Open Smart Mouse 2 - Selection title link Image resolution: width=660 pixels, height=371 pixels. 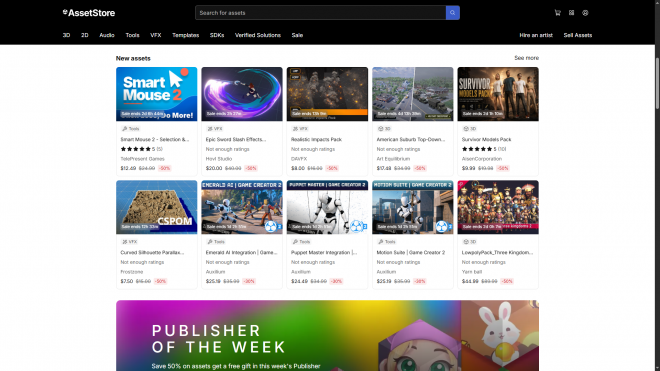click(154, 139)
